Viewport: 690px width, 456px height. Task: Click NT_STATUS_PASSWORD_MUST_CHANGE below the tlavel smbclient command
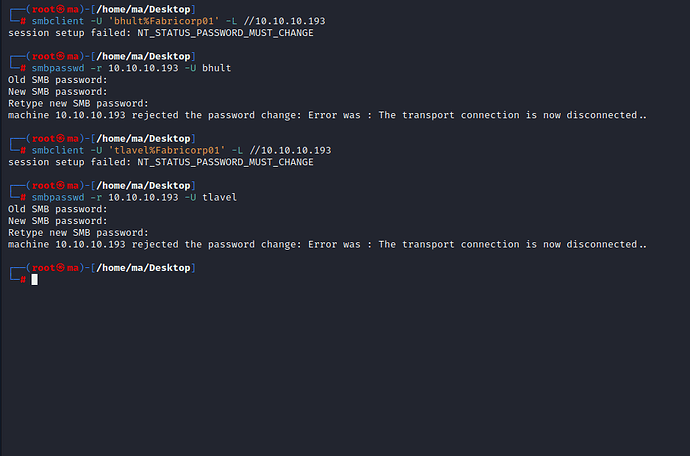click(x=225, y=162)
